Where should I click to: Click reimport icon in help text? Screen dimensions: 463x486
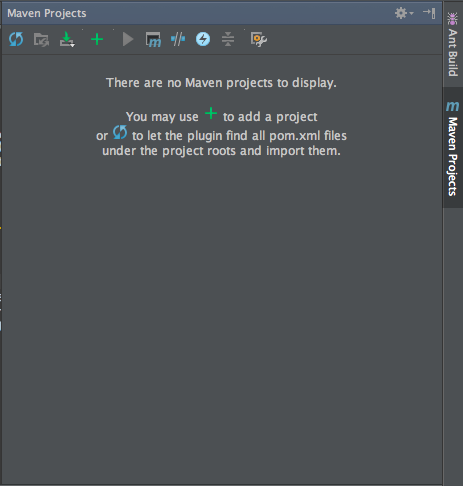[x=120, y=132]
